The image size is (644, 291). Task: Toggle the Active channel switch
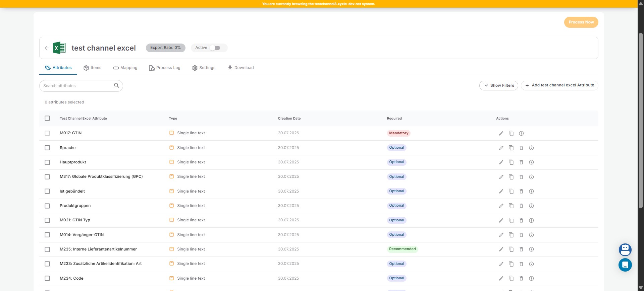point(215,48)
